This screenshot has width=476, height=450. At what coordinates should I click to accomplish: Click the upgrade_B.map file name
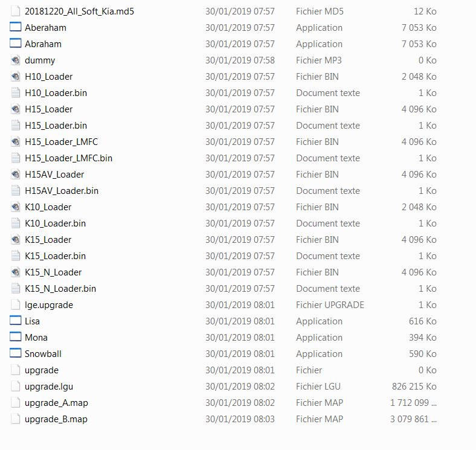click(56, 419)
